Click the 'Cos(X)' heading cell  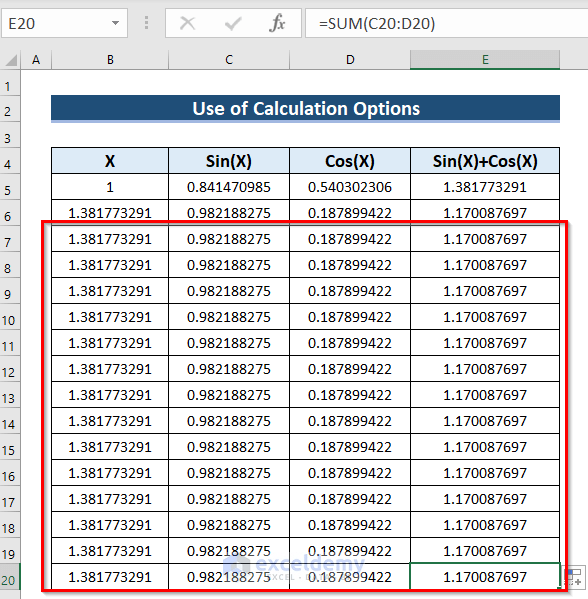(350, 161)
